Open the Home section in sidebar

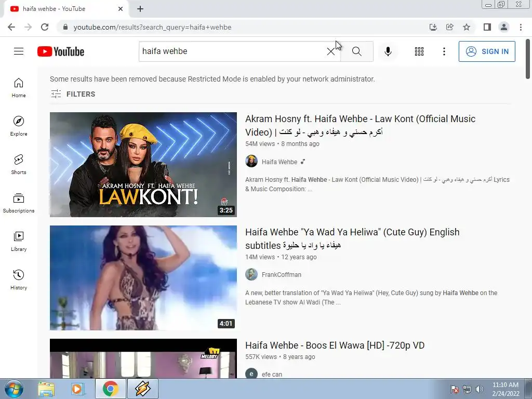(19, 88)
